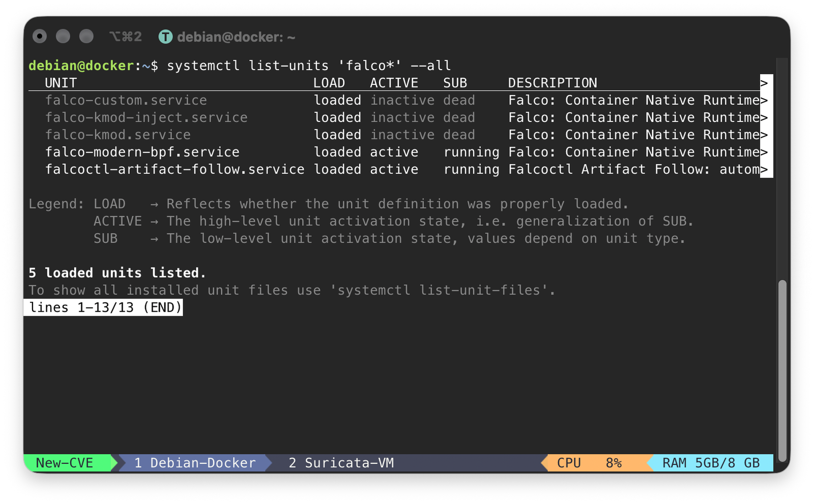Switch to the "1 Debian-Docker" tmux window

195,463
